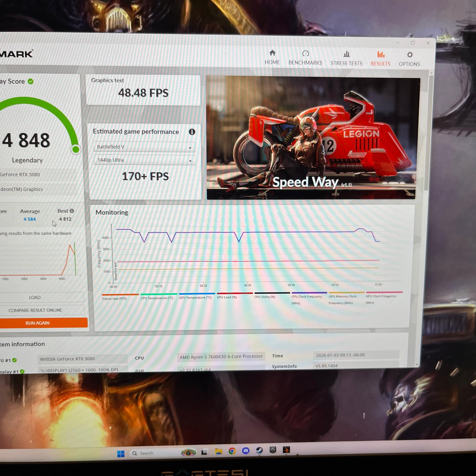476x476 pixels.
Task: Open the OPTIONS tab
Action: pos(409,59)
